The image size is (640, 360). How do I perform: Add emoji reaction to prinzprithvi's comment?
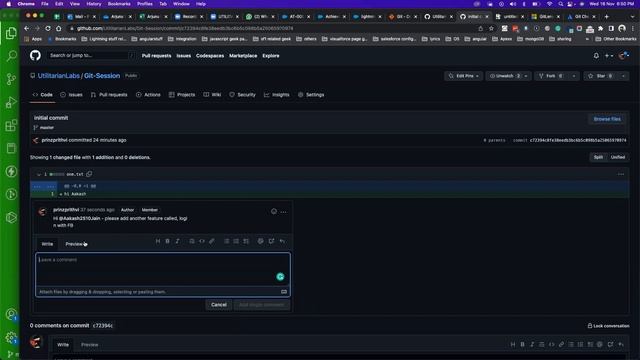(x=273, y=211)
